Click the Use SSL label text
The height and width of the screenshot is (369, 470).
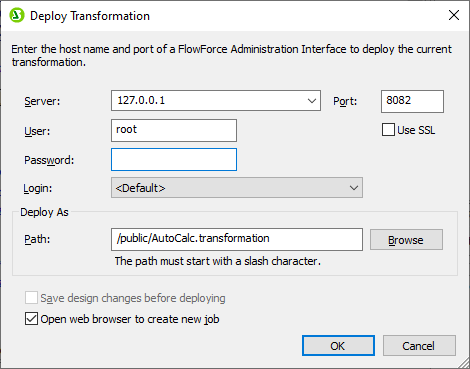pos(416,130)
